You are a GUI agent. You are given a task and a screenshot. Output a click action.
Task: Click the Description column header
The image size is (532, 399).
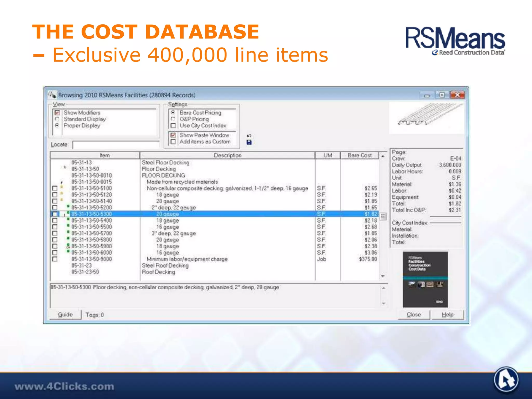click(228, 155)
